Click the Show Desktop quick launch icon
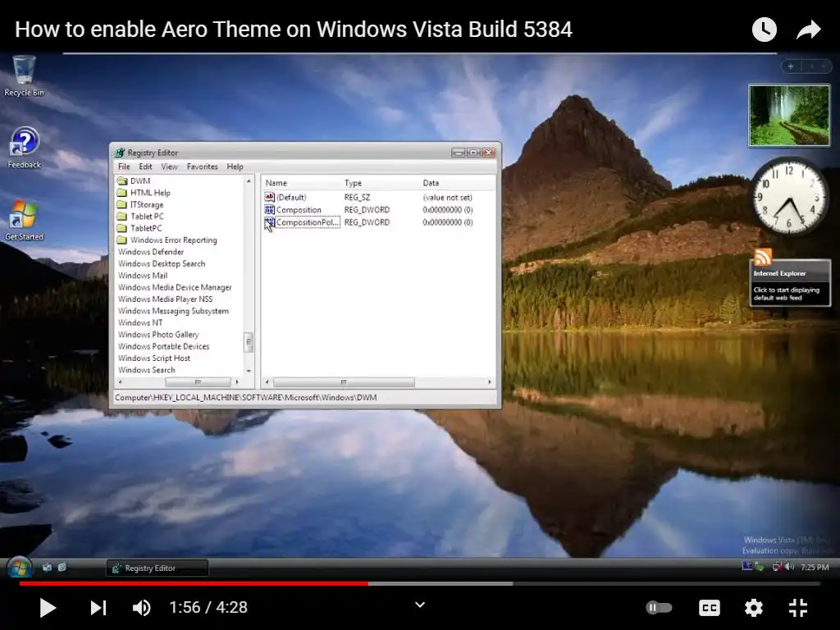The width and height of the screenshot is (840, 630). coord(47,568)
